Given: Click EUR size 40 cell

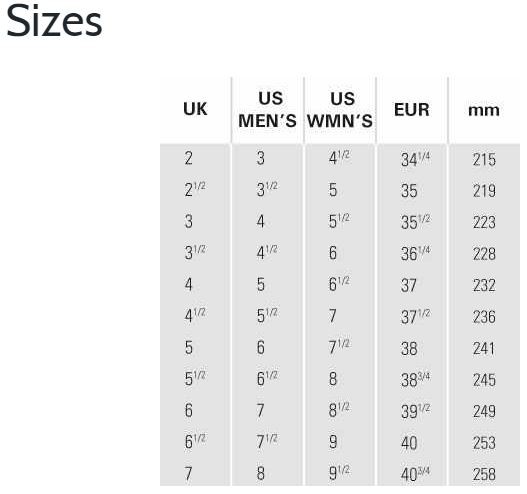Looking at the screenshot, I should [409, 443].
